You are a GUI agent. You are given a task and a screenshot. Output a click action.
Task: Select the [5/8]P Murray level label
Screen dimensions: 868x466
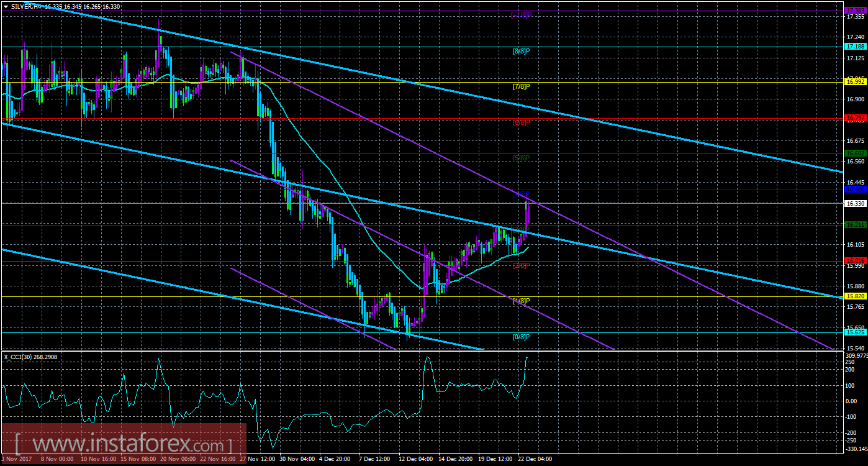click(x=521, y=158)
